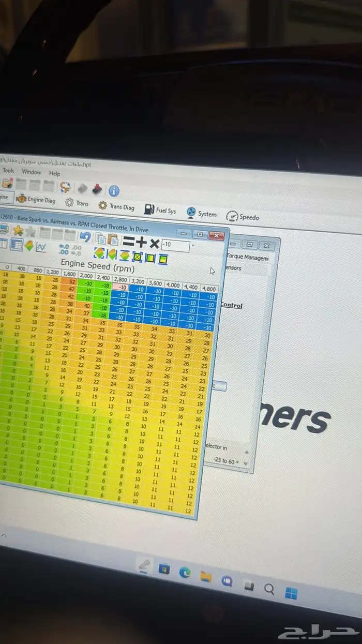Click the grey star icon in table toolbar
Image resolution: width=362 pixels, height=644 pixels.
pos(30,231)
